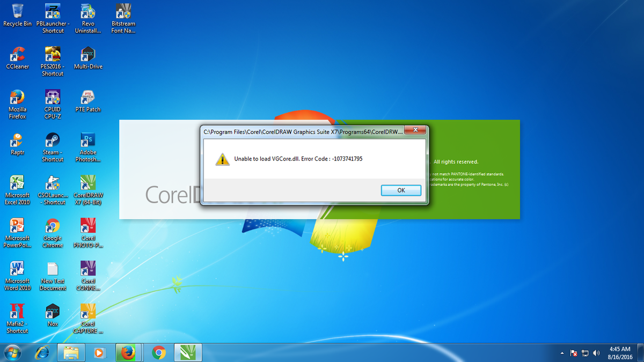This screenshot has height=362, width=644.
Task: Open the taskbar clock showing 4:45 AM
Action: [619, 352]
